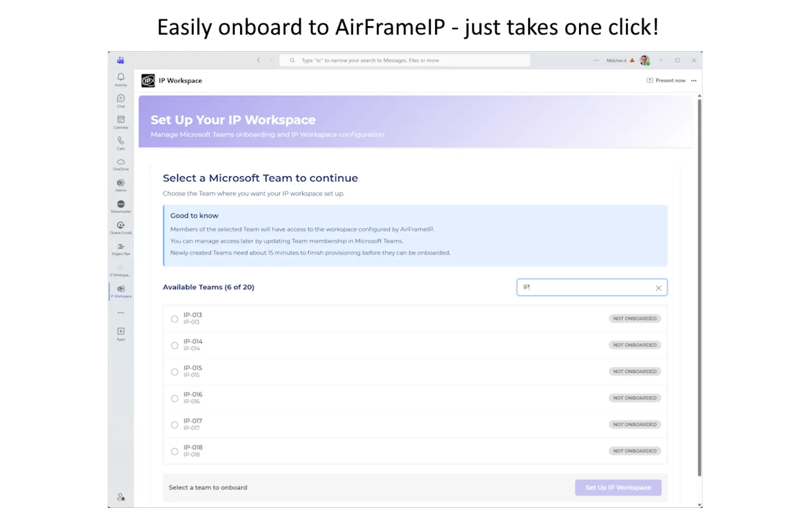Open settings ellipsis in Teams title bar
812x508 pixels.
tap(596, 60)
